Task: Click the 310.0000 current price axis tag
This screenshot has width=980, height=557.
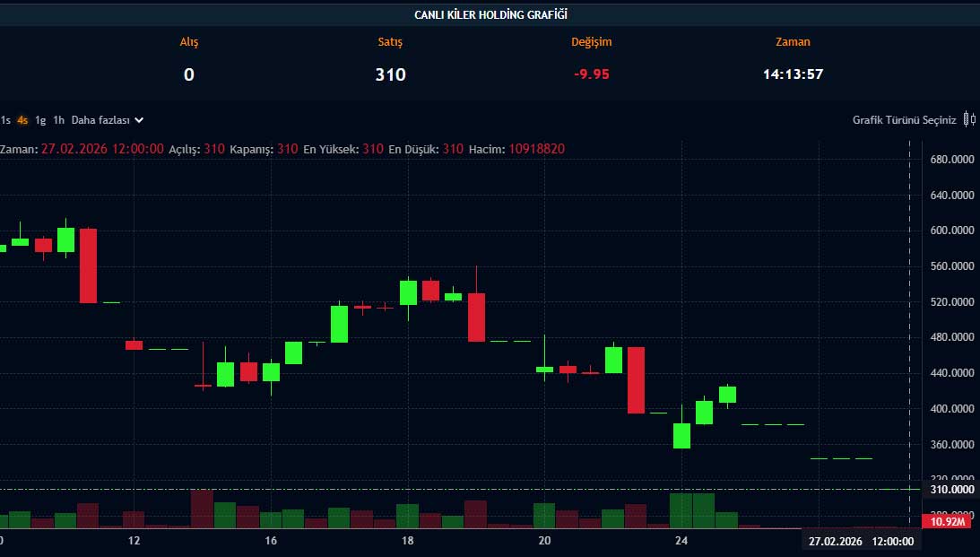Action: pyautogui.click(x=950, y=490)
